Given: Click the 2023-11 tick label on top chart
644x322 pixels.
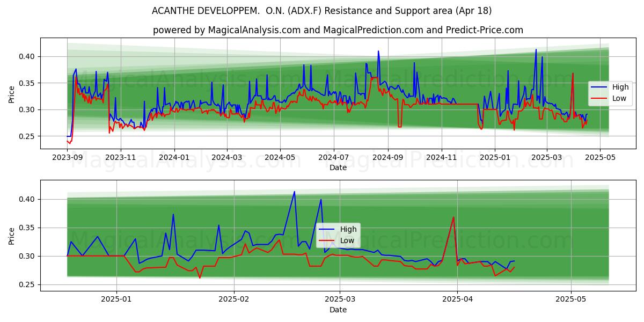Looking at the screenshot, I should [x=120, y=158].
